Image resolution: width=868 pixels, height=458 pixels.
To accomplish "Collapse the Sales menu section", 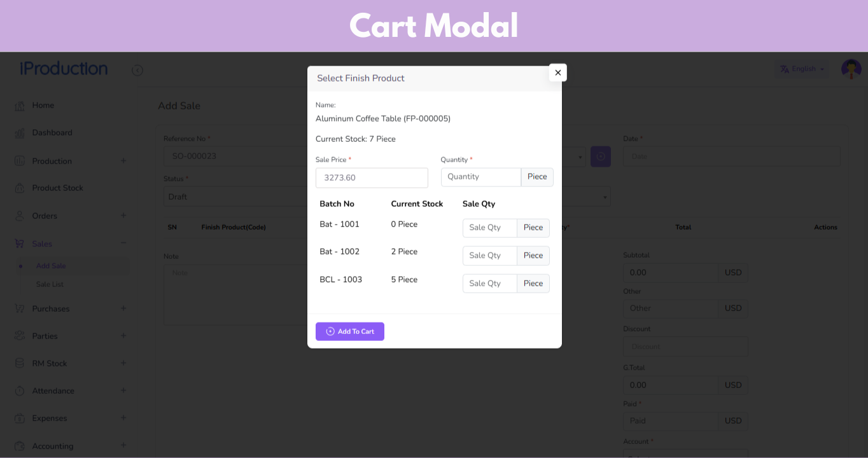I will coord(123,243).
